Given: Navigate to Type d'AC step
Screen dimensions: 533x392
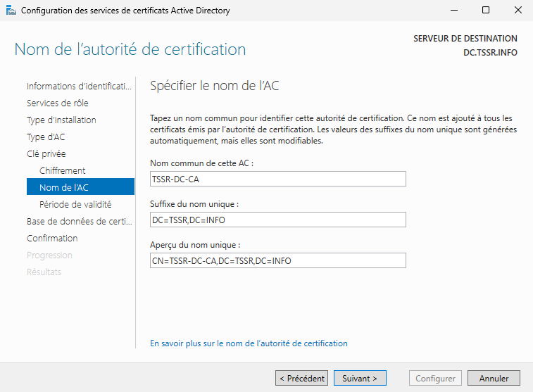Looking at the screenshot, I should [x=46, y=137].
